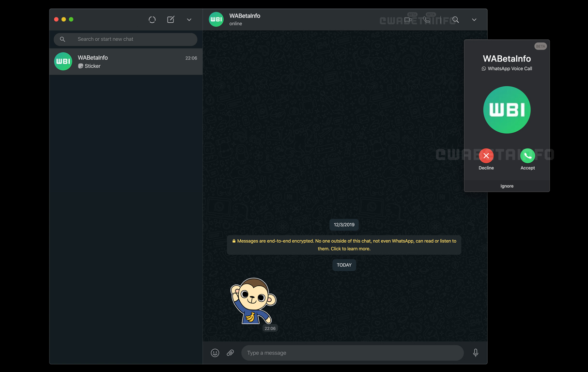588x372 pixels.
Task: Focus the 'Search or start new chat' field
Action: [125, 39]
